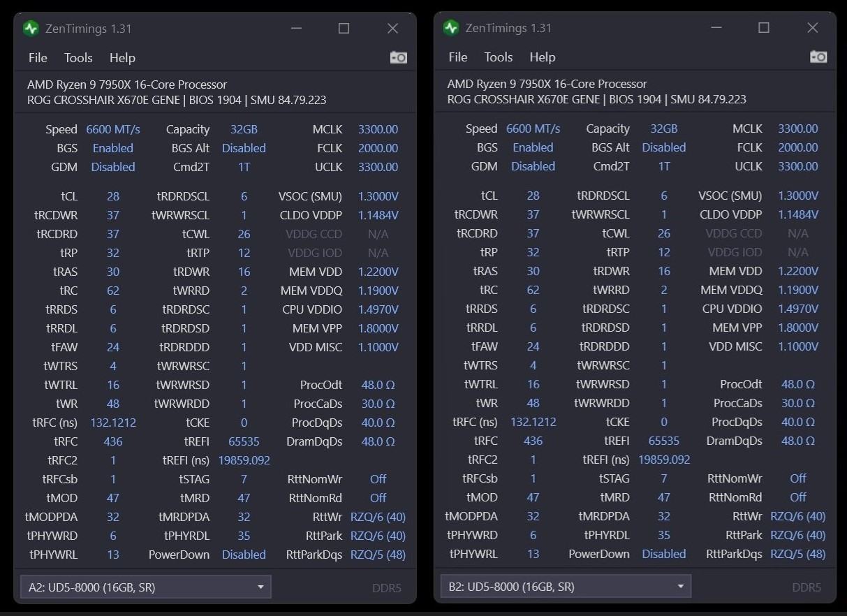Open the File menu in right window
This screenshot has width=847, height=616.
tap(458, 57)
